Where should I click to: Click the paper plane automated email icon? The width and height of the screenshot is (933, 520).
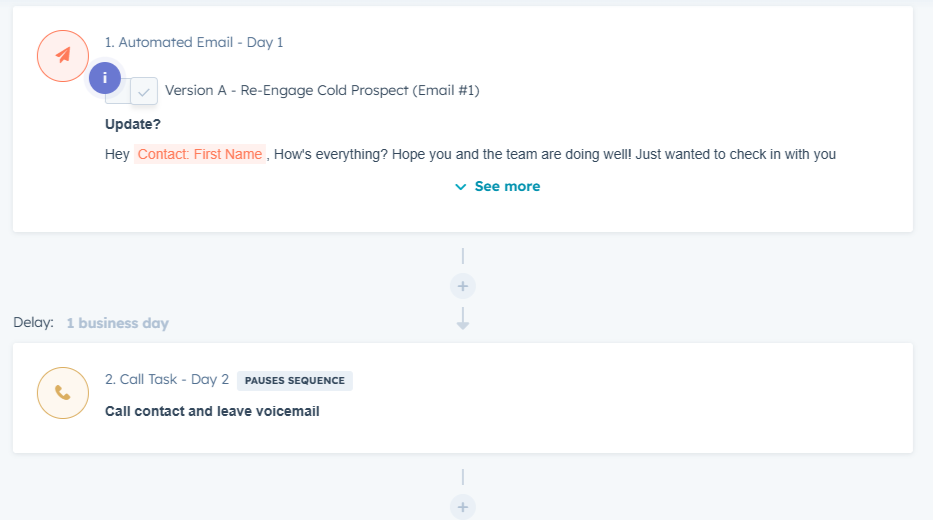tap(63, 55)
